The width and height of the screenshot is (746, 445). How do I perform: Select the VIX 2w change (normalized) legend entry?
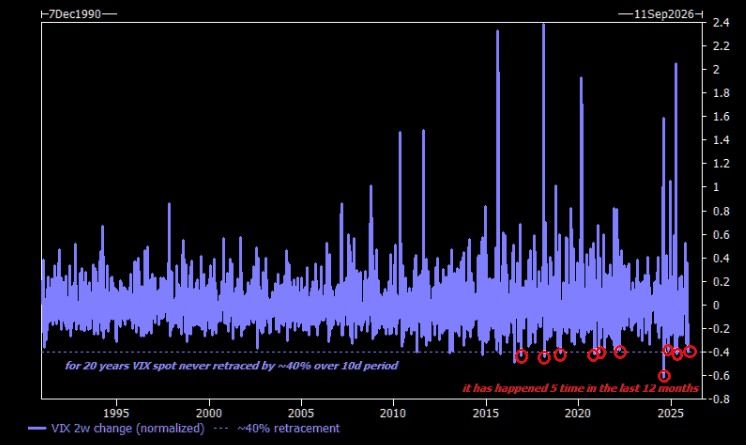tap(128, 428)
